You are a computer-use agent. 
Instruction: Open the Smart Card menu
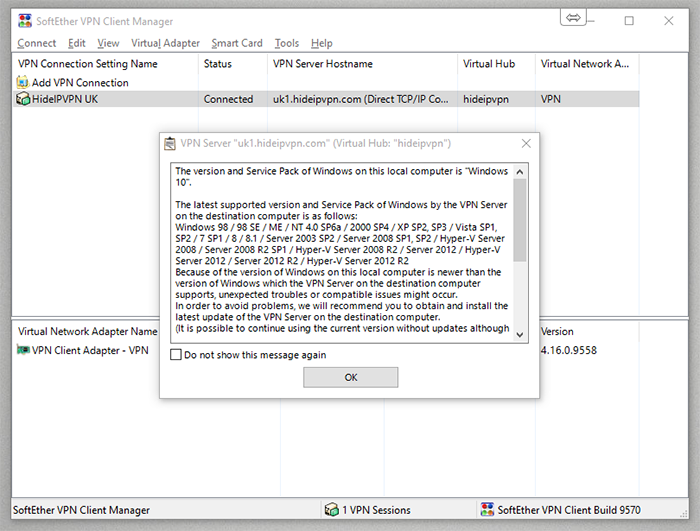[x=237, y=43]
